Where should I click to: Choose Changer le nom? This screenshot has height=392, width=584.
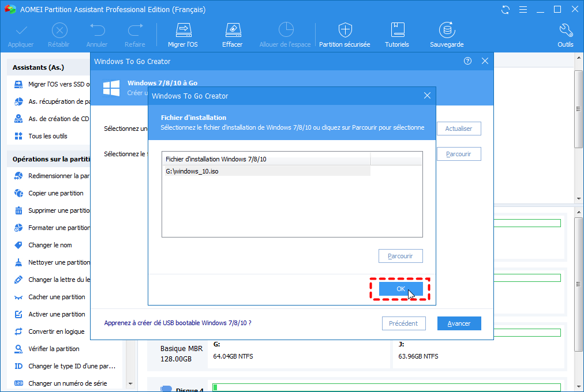[43, 245]
